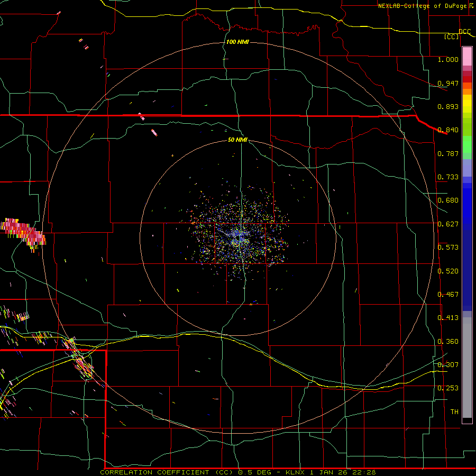476x476 pixels.
Task: Click the 0.253 legend value
Action: [448, 388]
